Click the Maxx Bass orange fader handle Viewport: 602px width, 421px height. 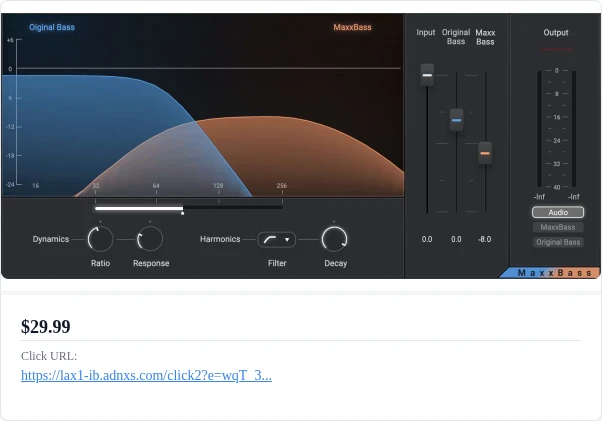coord(485,153)
